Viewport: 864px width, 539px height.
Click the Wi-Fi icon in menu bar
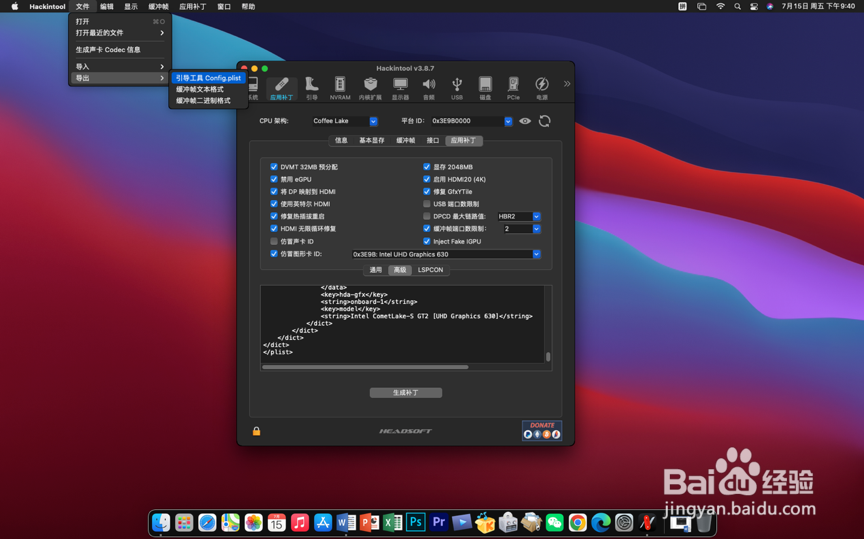click(720, 7)
